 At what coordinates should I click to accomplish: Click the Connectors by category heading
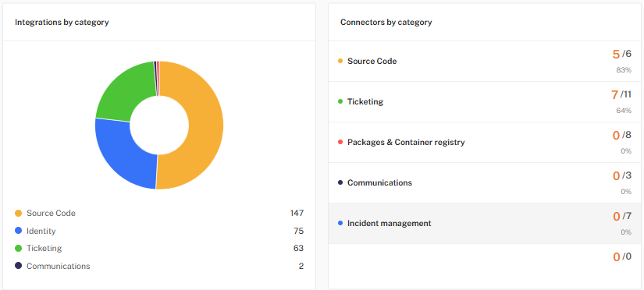tap(386, 22)
